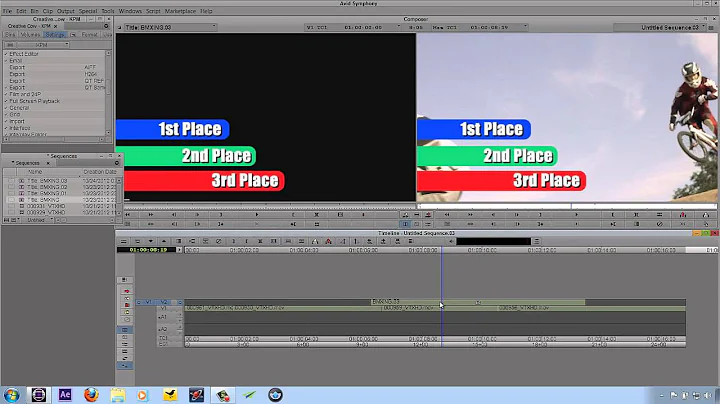Open Firefox from the taskbar
The width and height of the screenshot is (720, 404).
click(x=91, y=394)
